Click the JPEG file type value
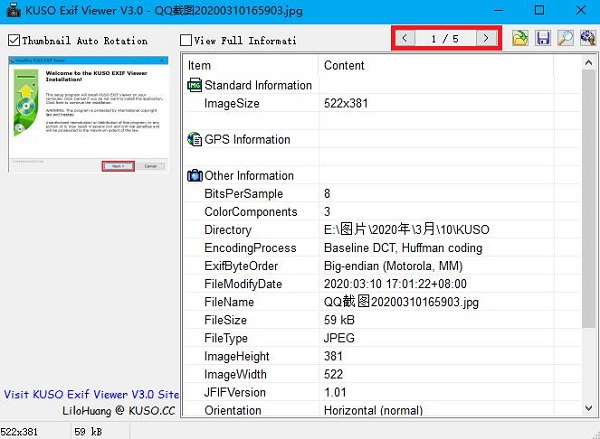The width and height of the screenshot is (600, 439). [x=339, y=338]
